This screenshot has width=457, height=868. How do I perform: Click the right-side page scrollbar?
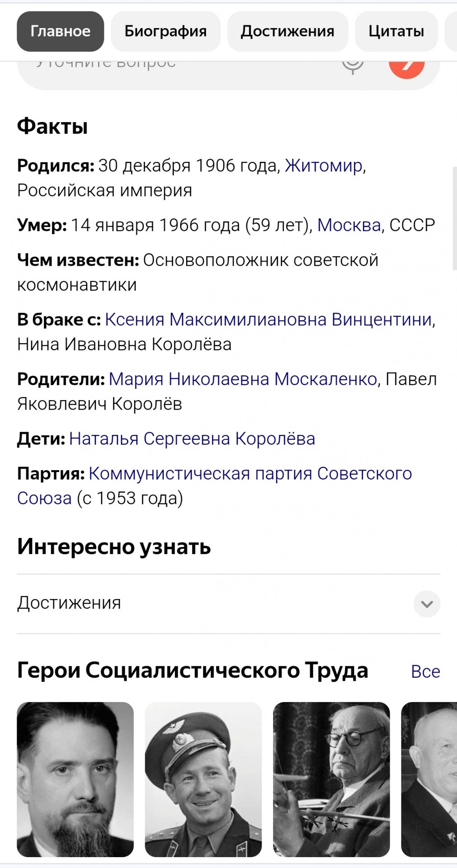point(455,218)
